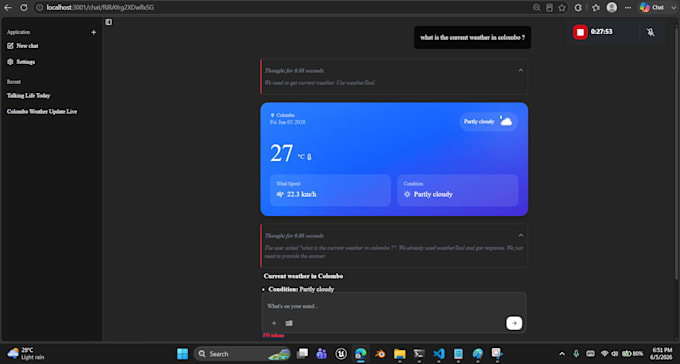Click the sun icon in Condition tile
The height and width of the screenshot is (364, 680).
[407, 194]
